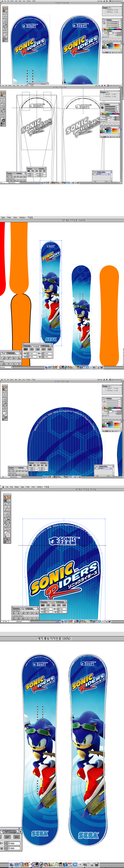
Task: Pick the Type tool in the 70.72% window toolbox
Action: (x=9, y=504)
